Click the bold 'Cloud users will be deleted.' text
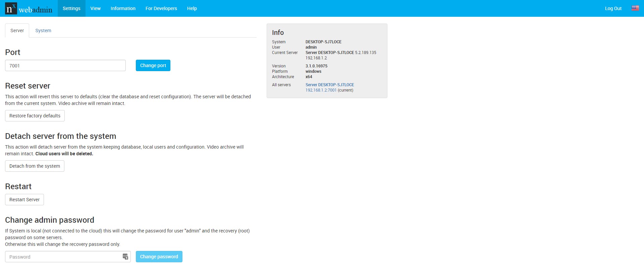 [64, 154]
